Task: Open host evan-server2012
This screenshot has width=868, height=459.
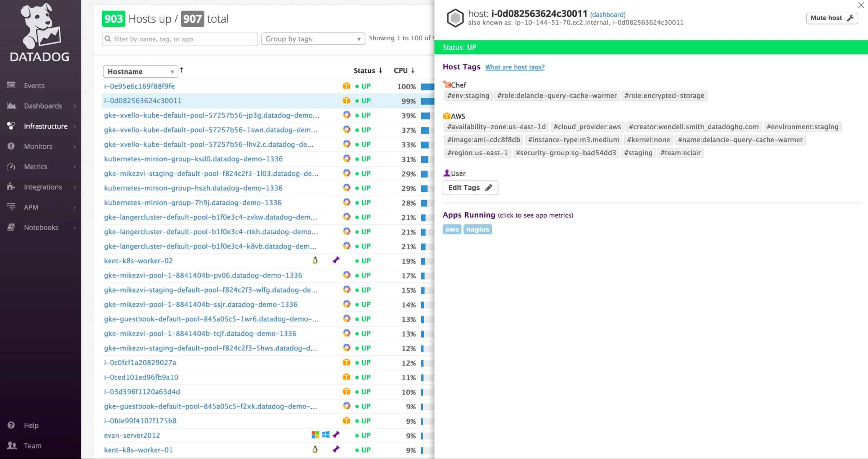Action: click(x=132, y=435)
